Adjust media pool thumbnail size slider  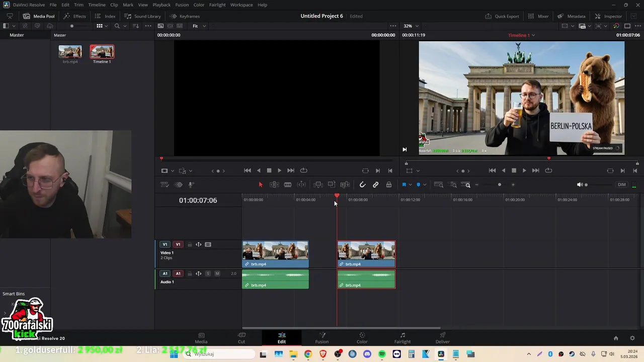pyautogui.click(x=72, y=26)
